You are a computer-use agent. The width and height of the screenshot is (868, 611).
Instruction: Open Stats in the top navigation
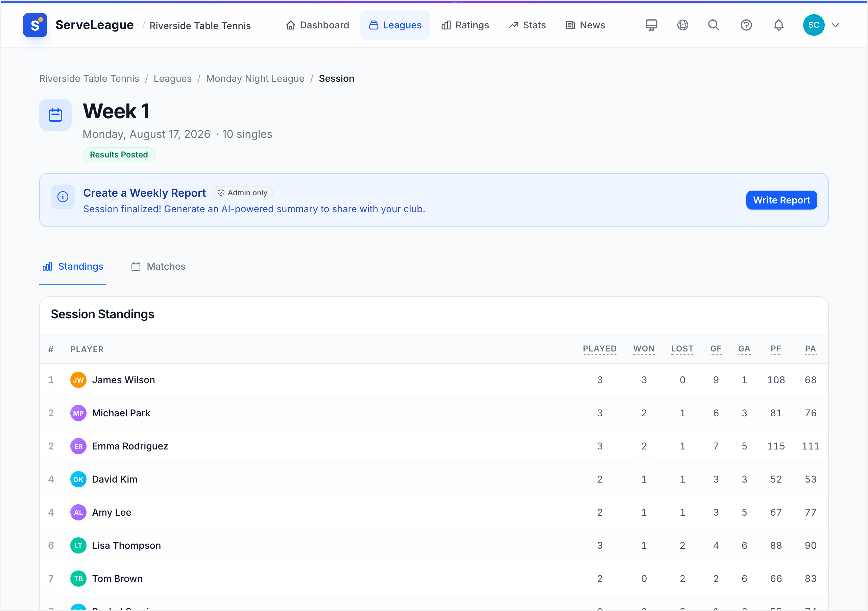(x=527, y=25)
